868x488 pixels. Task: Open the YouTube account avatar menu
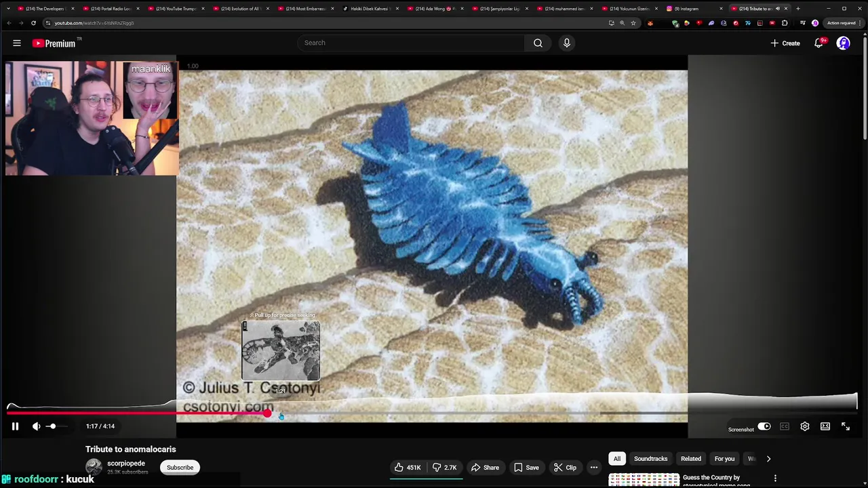[843, 43]
